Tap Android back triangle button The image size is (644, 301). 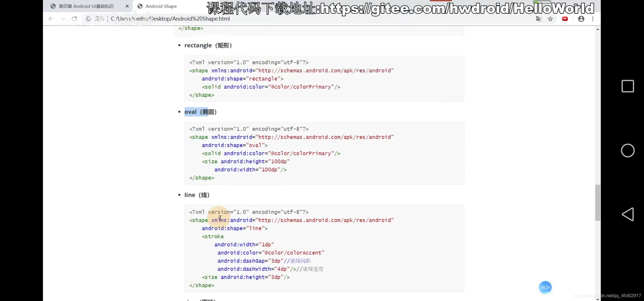pyautogui.click(x=628, y=214)
